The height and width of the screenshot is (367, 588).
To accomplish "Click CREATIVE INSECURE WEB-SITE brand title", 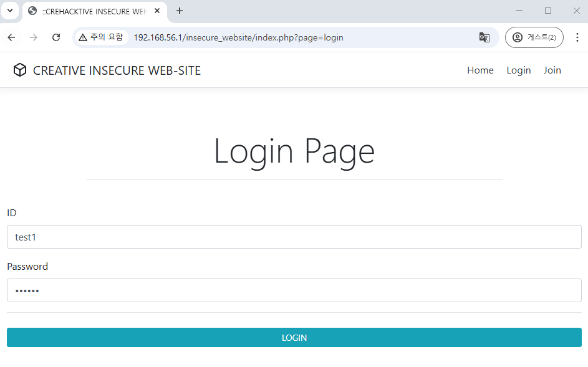I will (x=117, y=70).
